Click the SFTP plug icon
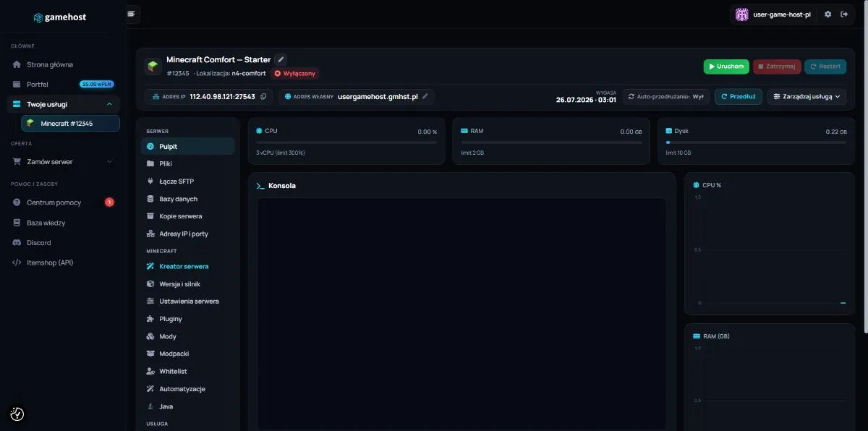The height and width of the screenshot is (431, 868). (x=150, y=182)
